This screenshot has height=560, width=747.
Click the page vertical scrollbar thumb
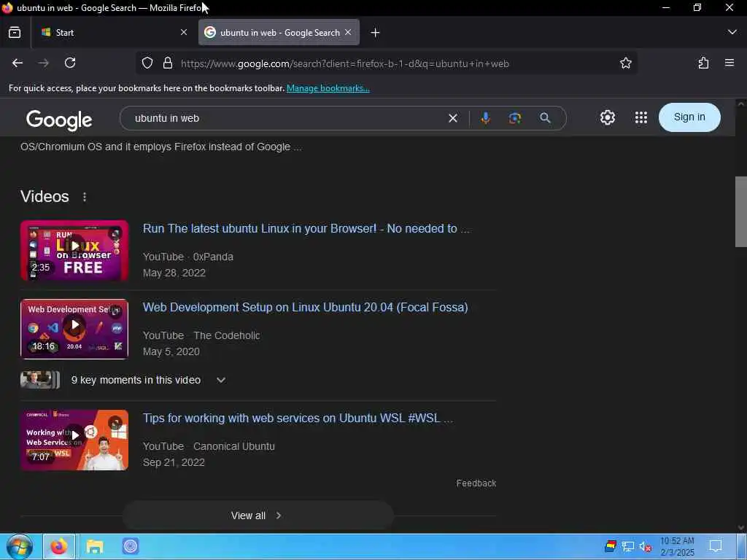pyautogui.click(x=741, y=211)
